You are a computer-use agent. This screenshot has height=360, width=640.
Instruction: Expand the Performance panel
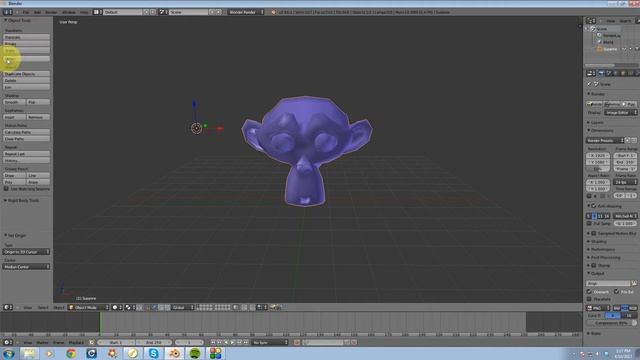point(602,249)
